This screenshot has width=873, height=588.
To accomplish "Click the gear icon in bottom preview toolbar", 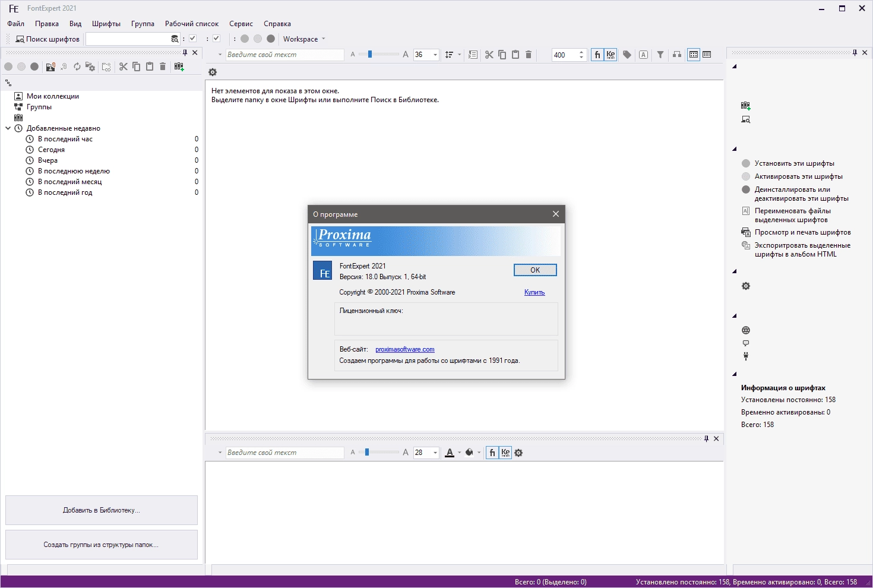I will 518,453.
